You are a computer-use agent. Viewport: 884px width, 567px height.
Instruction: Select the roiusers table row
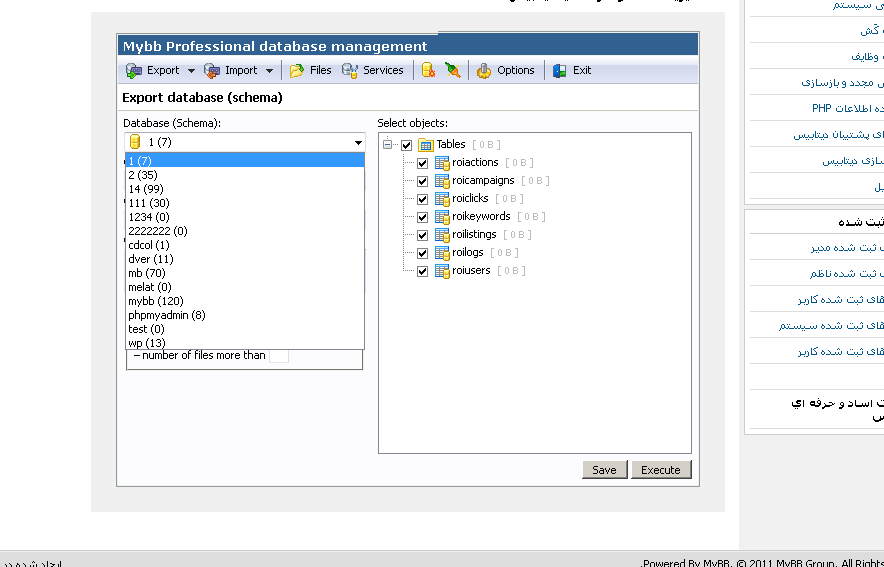click(471, 271)
